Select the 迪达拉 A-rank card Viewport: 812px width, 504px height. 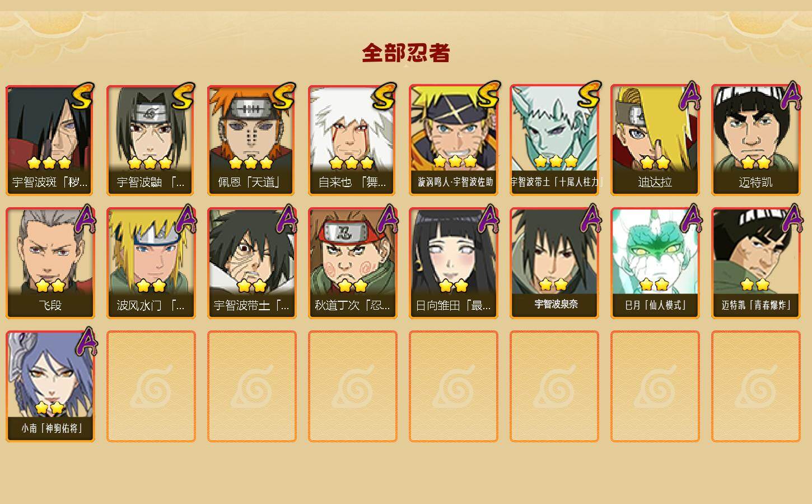click(x=655, y=140)
